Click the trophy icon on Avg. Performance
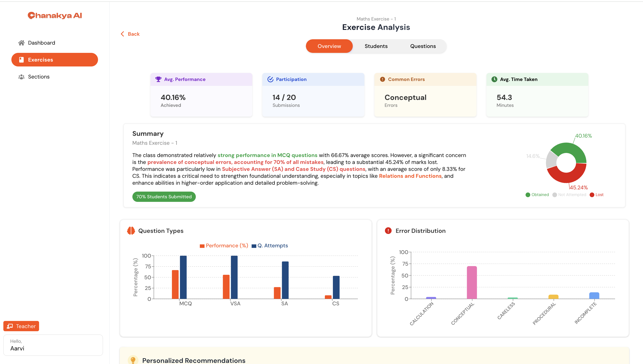 [x=158, y=79]
